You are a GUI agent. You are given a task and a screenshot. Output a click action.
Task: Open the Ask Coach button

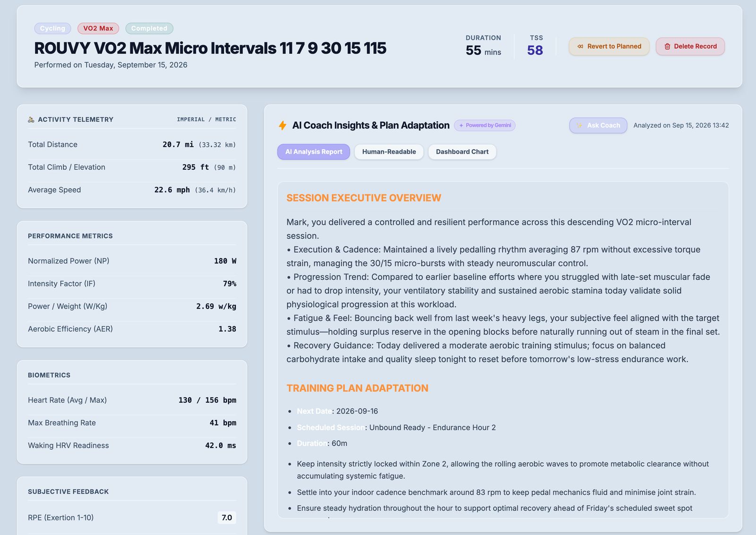coord(598,125)
